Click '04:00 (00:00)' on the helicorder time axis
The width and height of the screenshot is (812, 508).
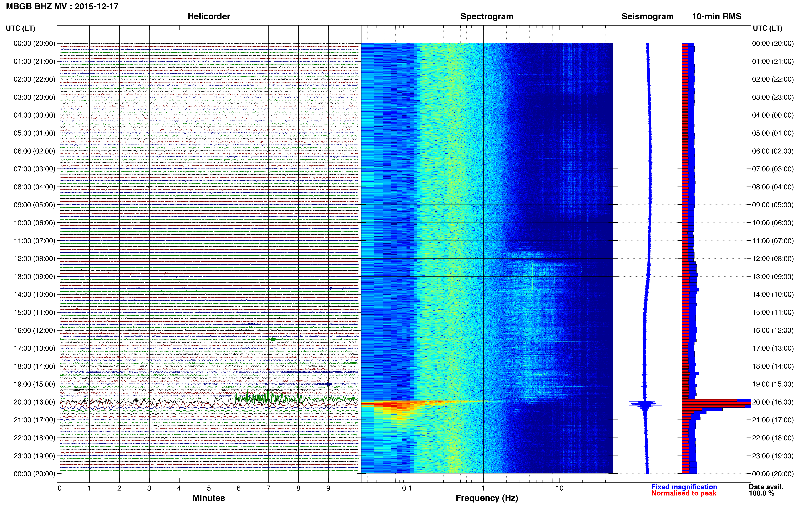click(x=34, y=115)
